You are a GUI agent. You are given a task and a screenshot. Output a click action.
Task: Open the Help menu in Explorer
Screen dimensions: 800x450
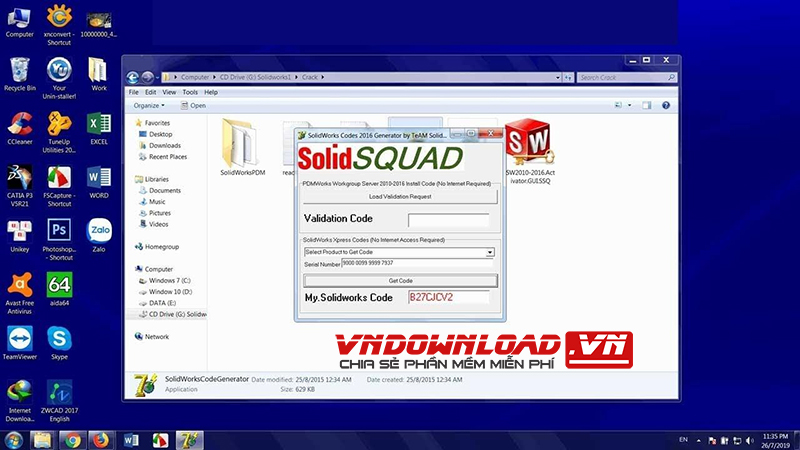point(211,92)
